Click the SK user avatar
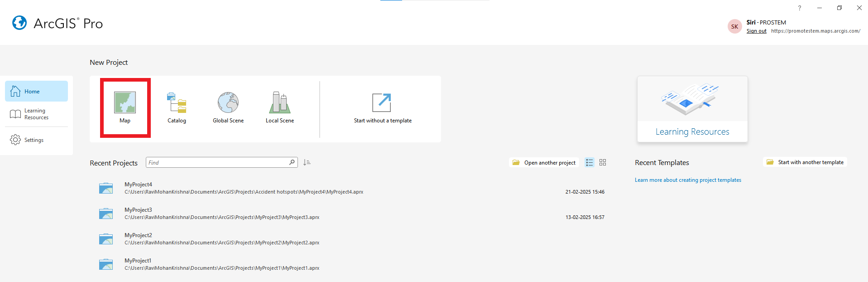The height and width of the screenshot is (282, 868). [734, 26]
